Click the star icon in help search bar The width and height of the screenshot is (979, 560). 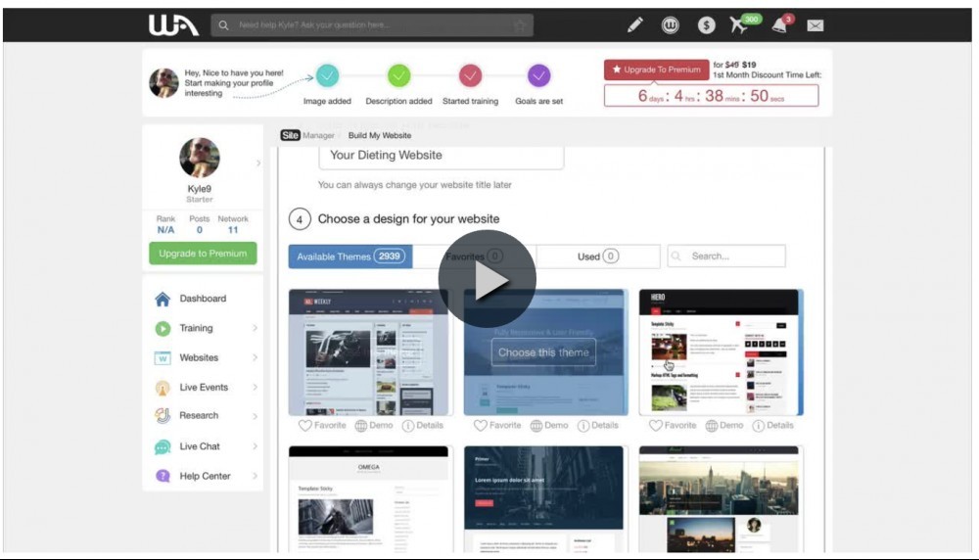[520, 25]
